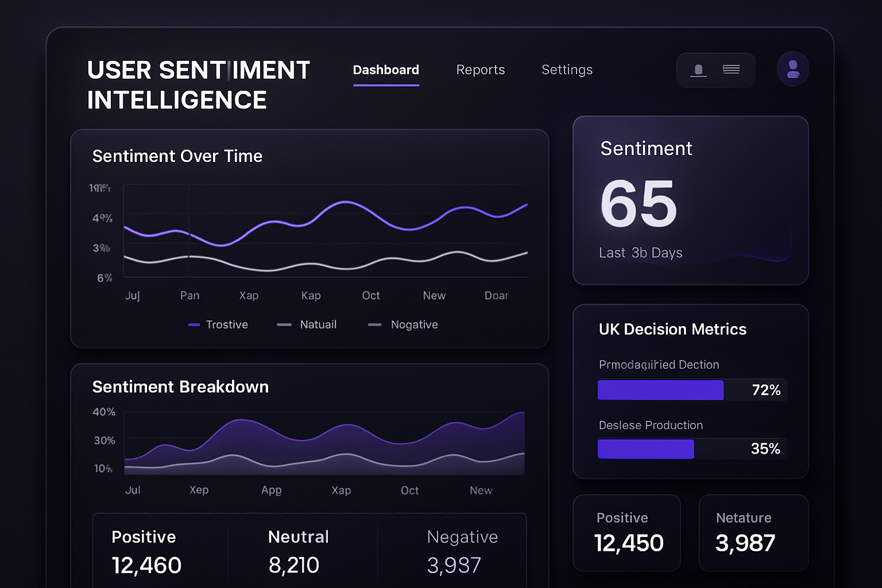Viewport: 882px width, 588px height.
Task: Open the Last 3b Days period selector
Action: (640, 252)
